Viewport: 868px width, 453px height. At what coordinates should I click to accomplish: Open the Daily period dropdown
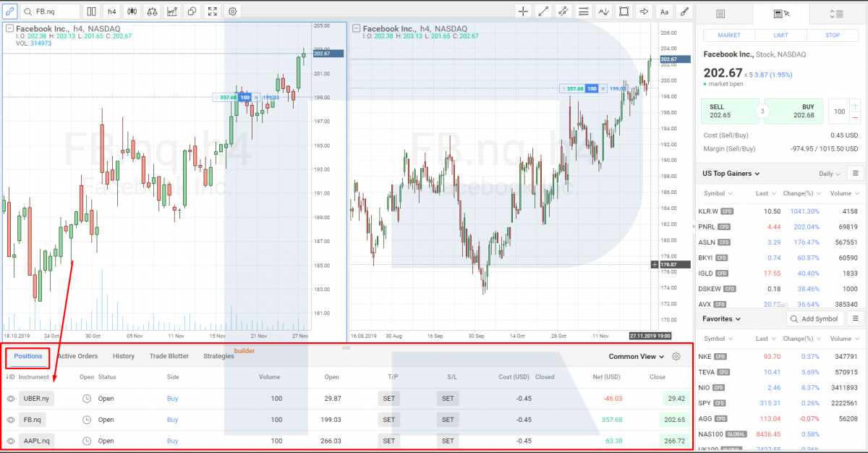pyautogui.click(x=829, y=174)
